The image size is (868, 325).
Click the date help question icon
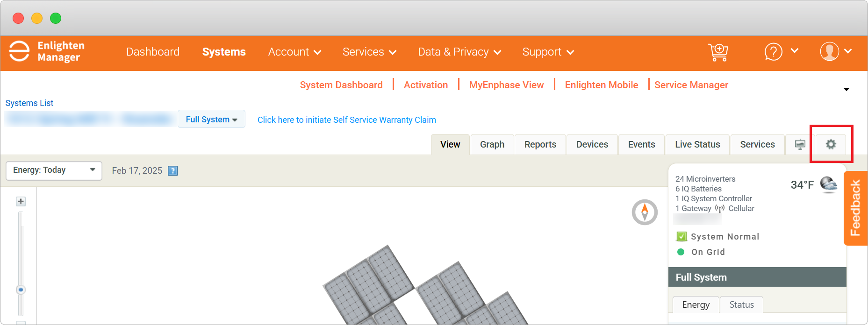coord(172,170)
